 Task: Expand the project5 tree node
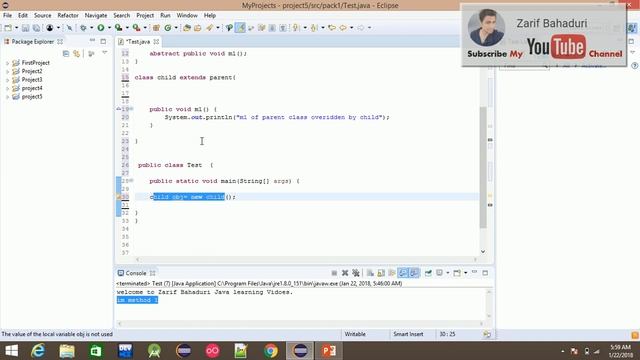point(7,97)
